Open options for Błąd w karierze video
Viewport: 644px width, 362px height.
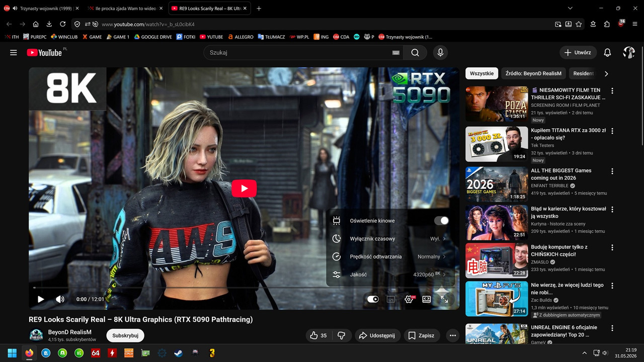(x=612, y=210)
